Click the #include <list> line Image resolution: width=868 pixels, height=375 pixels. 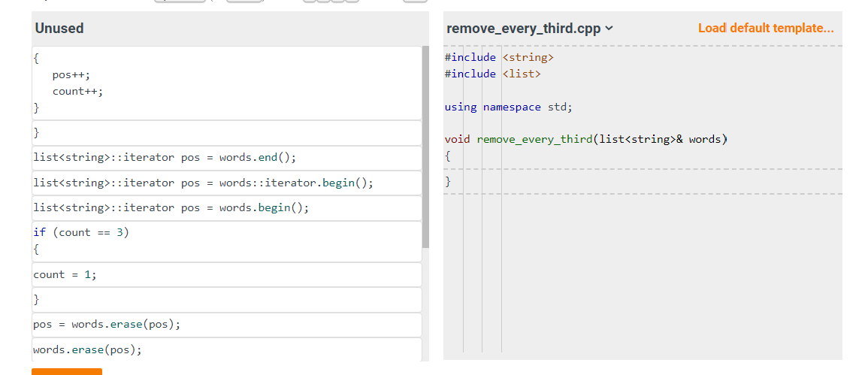(x=493, y=74)
